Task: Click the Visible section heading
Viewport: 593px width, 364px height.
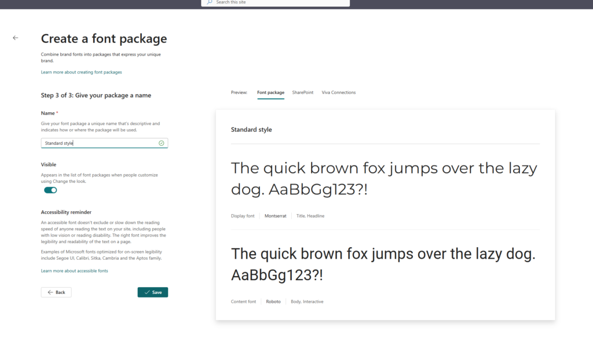Action: click(x=49, y=165)
